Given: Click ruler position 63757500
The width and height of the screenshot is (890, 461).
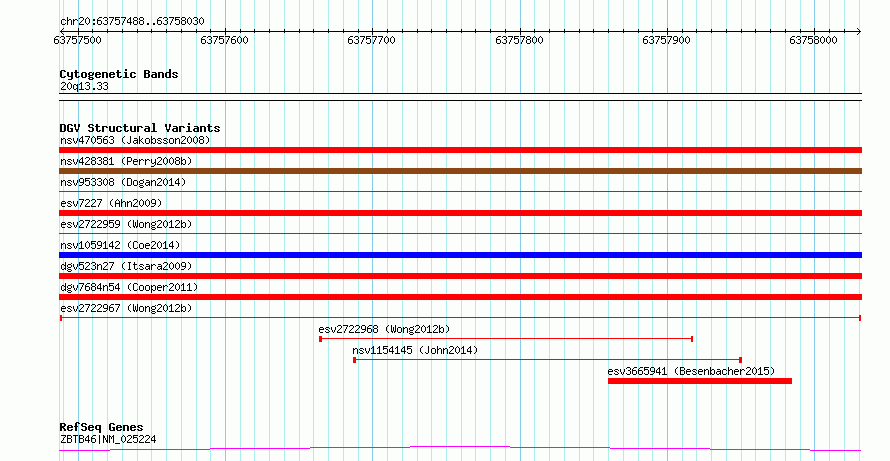Looking at the screenshot, I should point(78,40).
